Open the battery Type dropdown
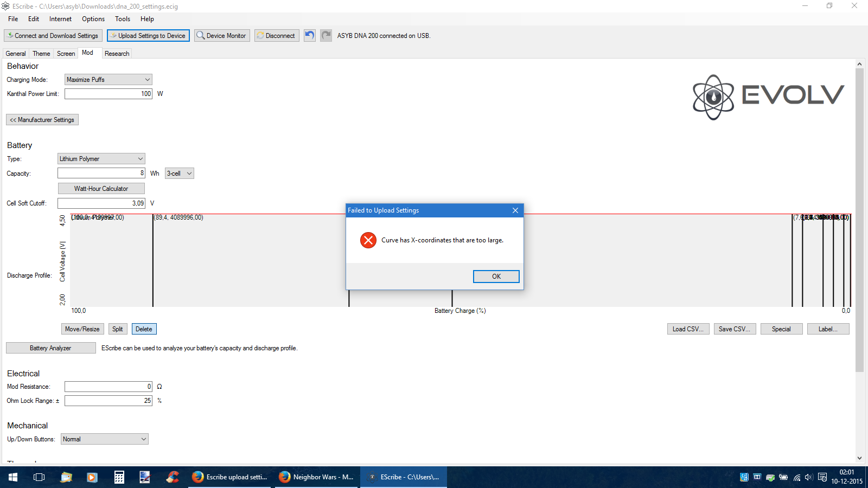The image size is (868, 488). click(x=101, y=159)
